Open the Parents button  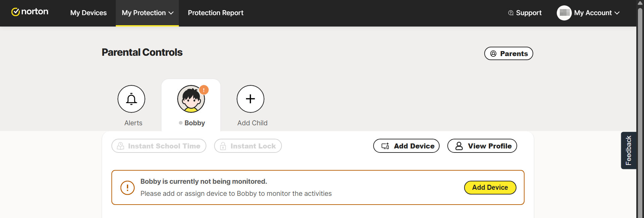[508, 53]
